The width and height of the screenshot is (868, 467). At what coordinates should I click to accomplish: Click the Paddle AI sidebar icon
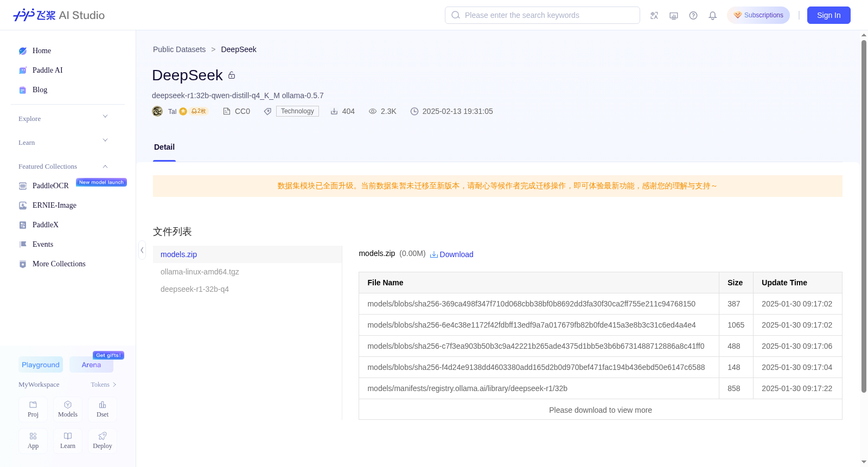pos(23,71)
